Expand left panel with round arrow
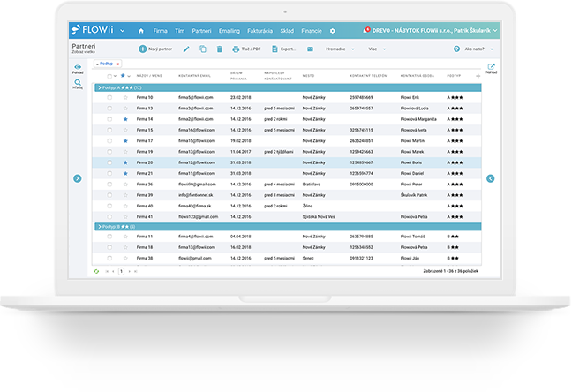The image size is (572, 392). point(78,178)
